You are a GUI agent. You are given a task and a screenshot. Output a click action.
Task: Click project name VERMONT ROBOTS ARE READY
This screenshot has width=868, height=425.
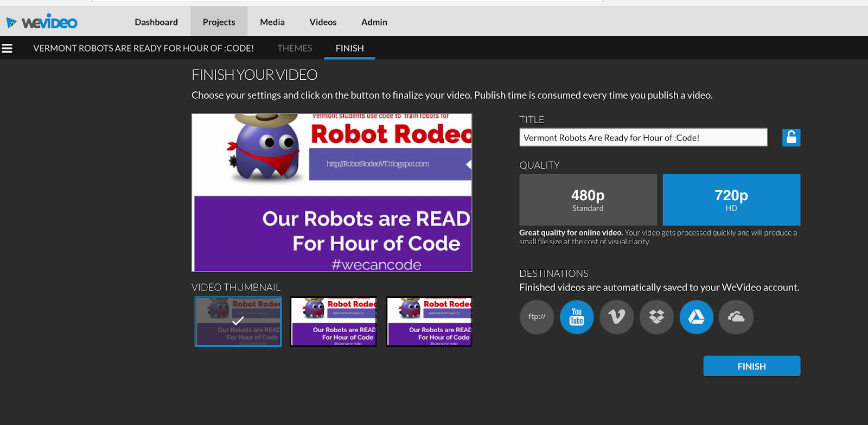143,48
